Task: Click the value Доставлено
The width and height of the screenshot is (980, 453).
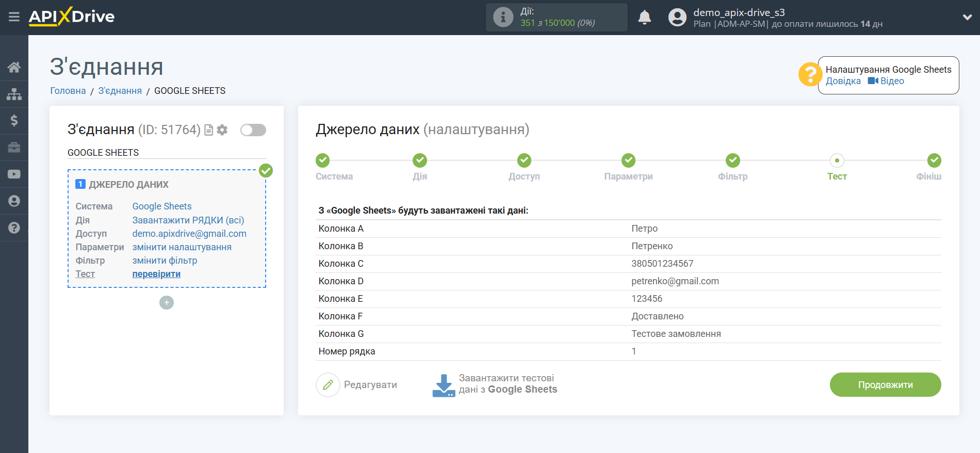Action: tap(658, 316)
